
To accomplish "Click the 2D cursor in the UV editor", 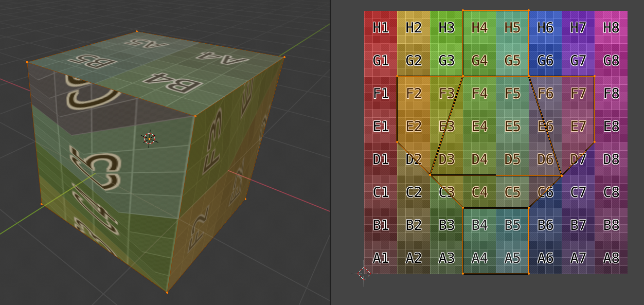I will point(364,274).
